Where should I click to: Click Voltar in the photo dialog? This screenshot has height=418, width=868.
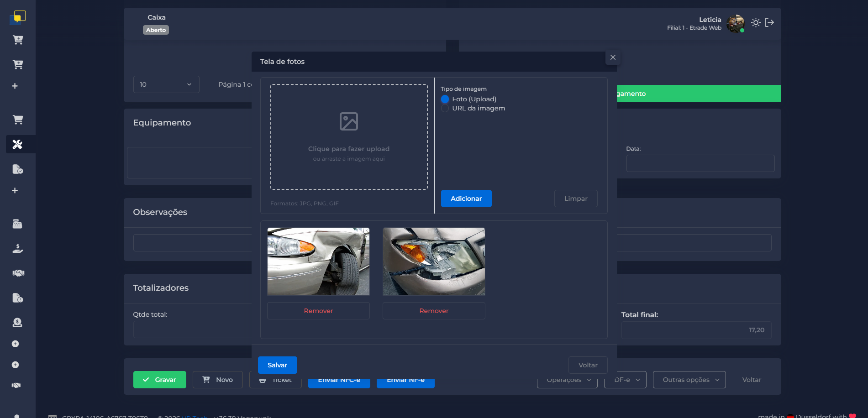coord(588,365)
